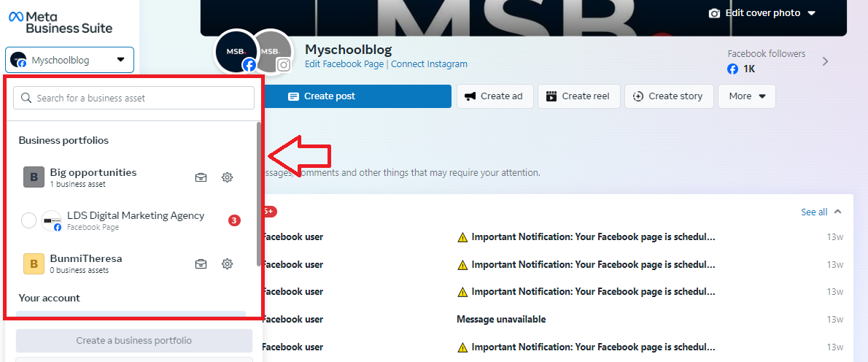Focus the Search for a business asset field
Image resolution: width=868 pixels, height=362 pixels.
[133, 98]
